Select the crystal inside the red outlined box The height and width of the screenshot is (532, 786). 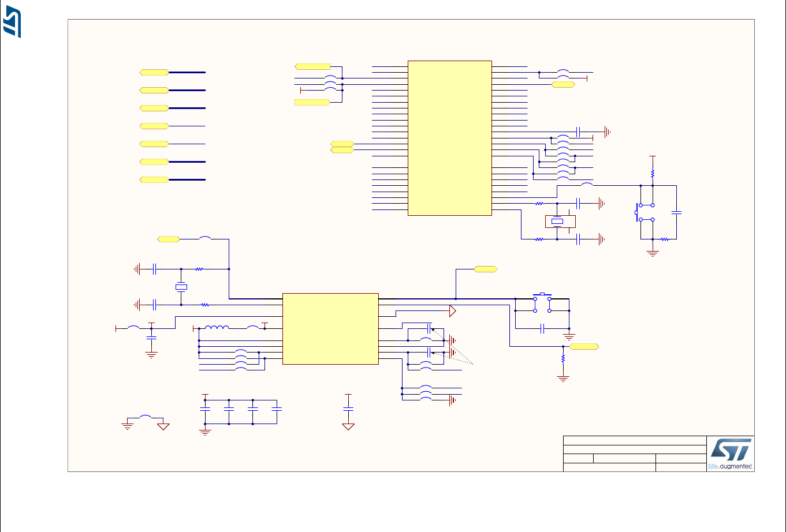(557, 222)
